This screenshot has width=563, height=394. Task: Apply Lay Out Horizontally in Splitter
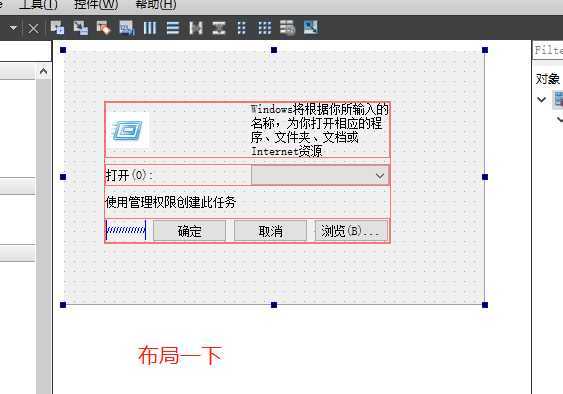(196, 28)
